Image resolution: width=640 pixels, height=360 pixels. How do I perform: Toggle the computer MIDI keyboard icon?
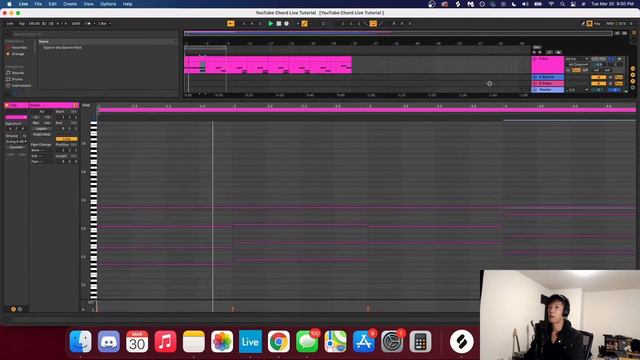tap(589, 24)
